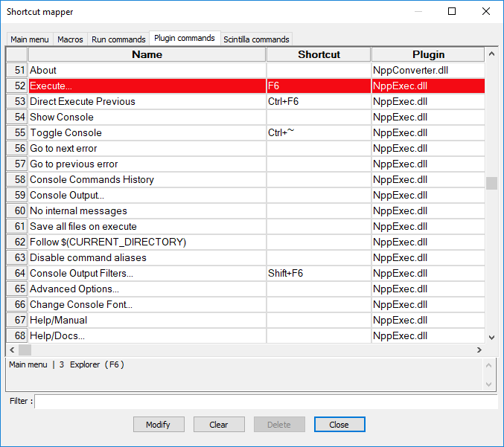The height and width of the screenshot is (447, 504).
Task: Click the Shortcut column header
Action: click(x=319, y=54)
